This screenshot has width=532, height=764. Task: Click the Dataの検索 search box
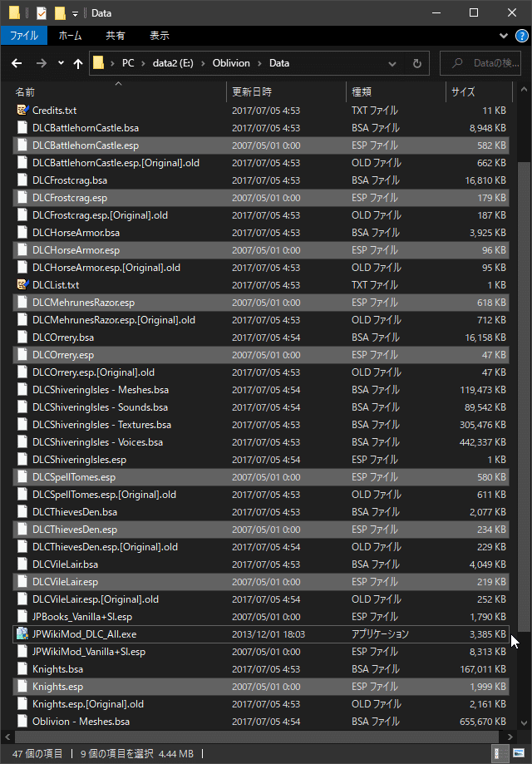[480, 63]
